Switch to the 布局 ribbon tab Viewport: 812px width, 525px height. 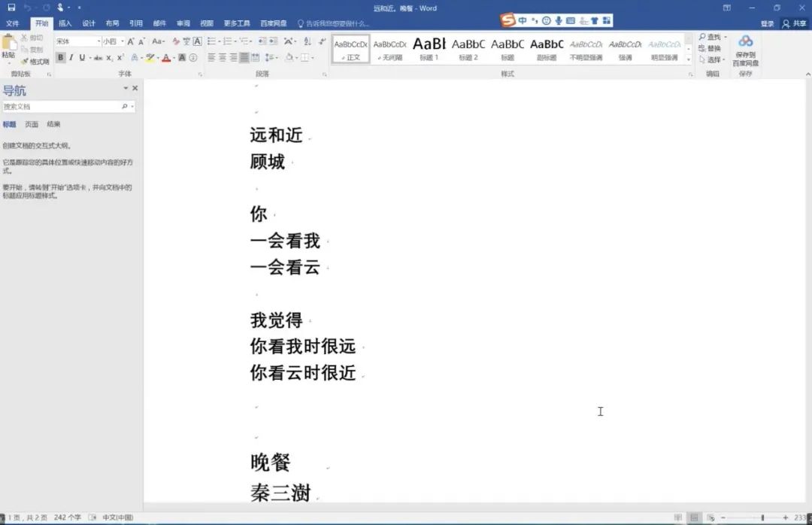112,23
